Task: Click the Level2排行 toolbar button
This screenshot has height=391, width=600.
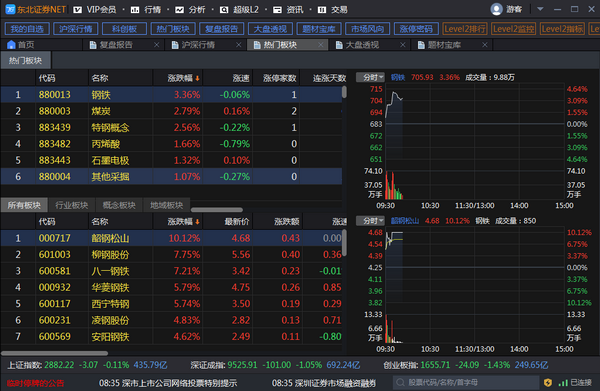Action: [x=465, y=29]
